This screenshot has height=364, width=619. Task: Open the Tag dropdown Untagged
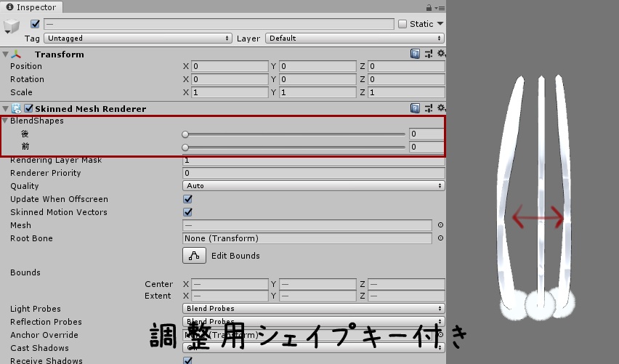(x=138, y=39)
